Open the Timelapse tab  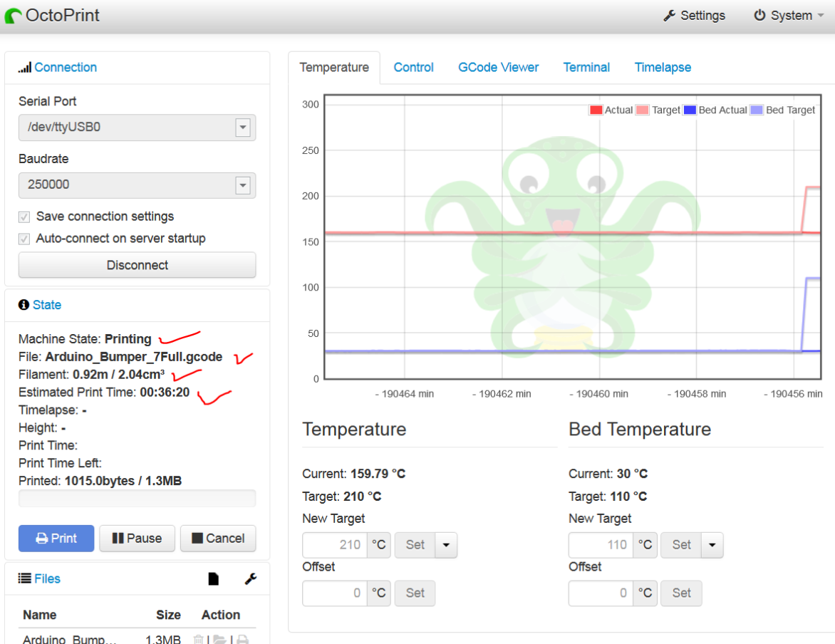(x=663, y=68)
